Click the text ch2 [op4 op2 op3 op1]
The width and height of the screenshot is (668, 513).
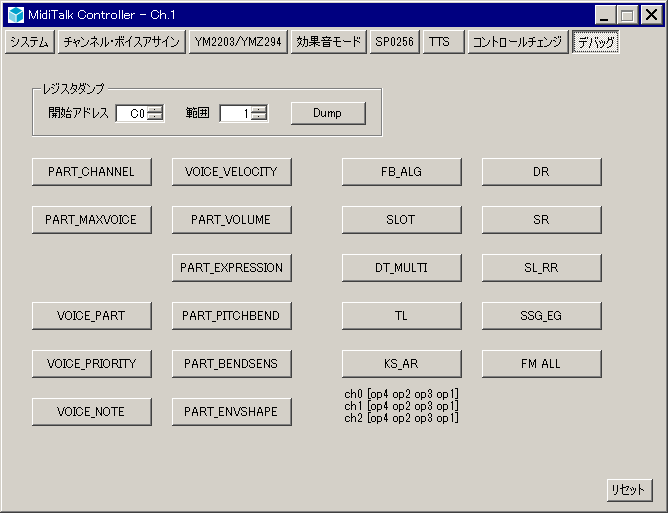(401, 418)
